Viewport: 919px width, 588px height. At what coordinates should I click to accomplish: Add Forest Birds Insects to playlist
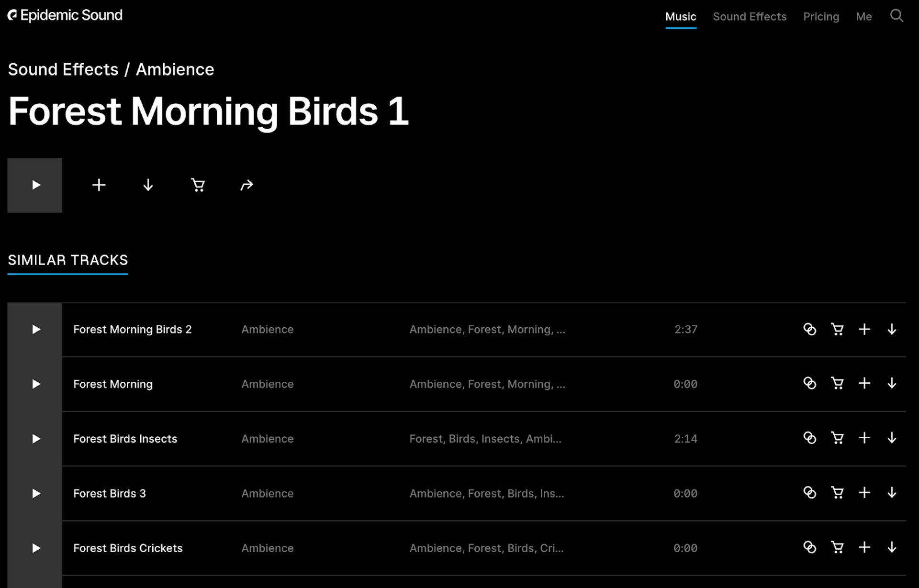coord(864,438)
